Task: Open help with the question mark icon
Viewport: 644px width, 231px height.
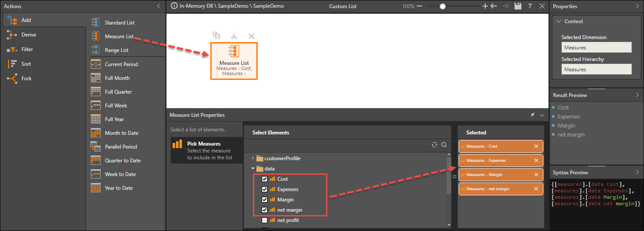Action: (x=530, y=6)
